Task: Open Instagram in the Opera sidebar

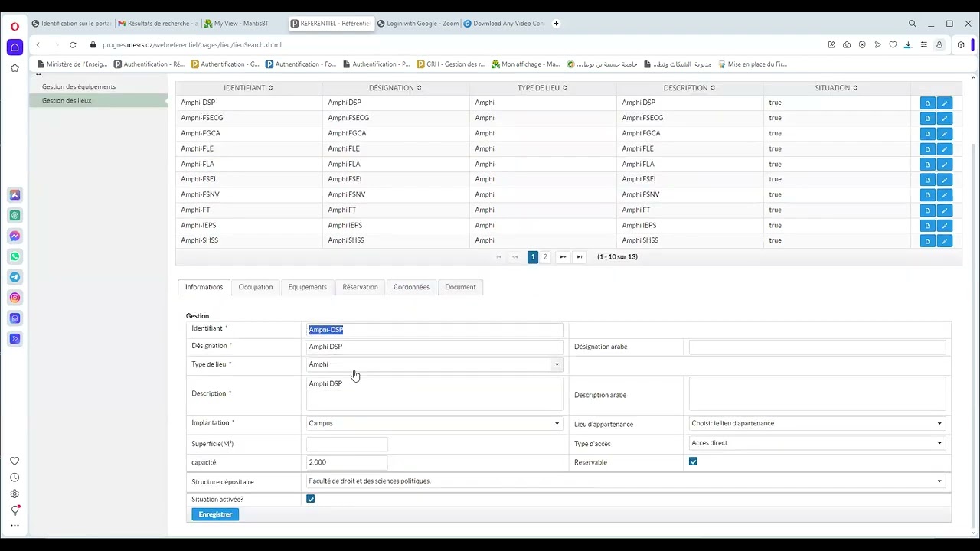Action: click(x=15, y=298)
